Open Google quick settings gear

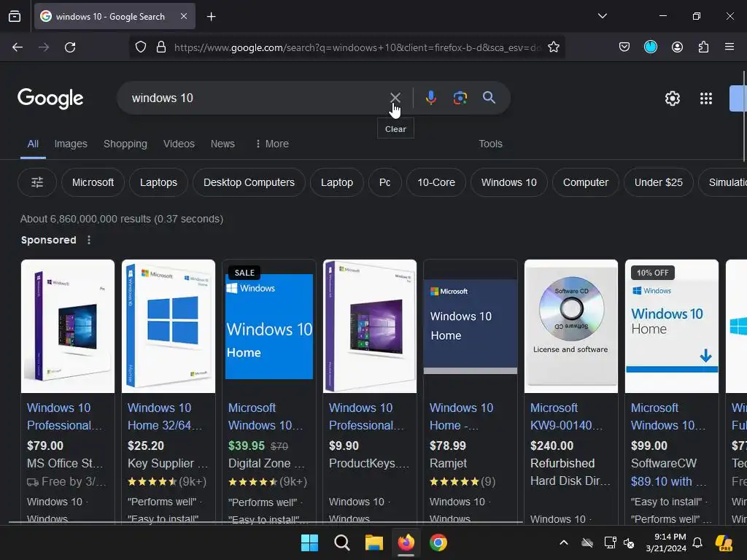[x=672, y=98]
